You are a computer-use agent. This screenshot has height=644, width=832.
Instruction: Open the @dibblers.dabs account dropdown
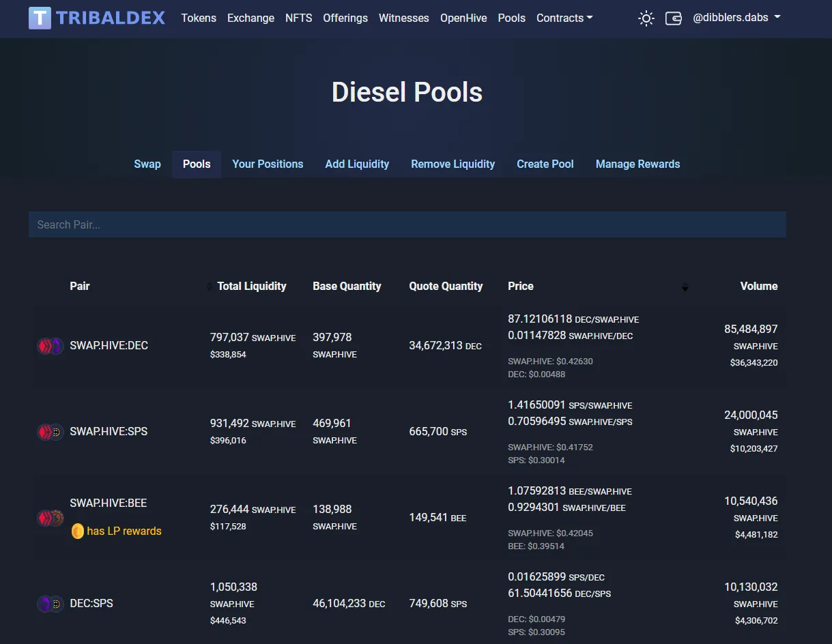click(x=736, y=18)
